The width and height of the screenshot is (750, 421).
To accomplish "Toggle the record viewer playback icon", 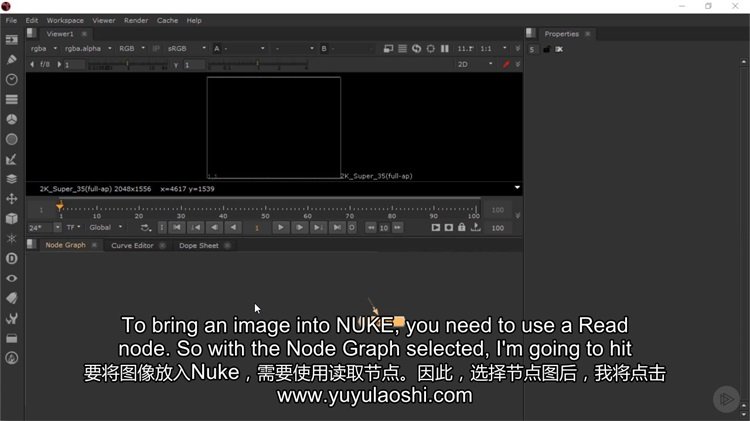I will coord(449,227).
